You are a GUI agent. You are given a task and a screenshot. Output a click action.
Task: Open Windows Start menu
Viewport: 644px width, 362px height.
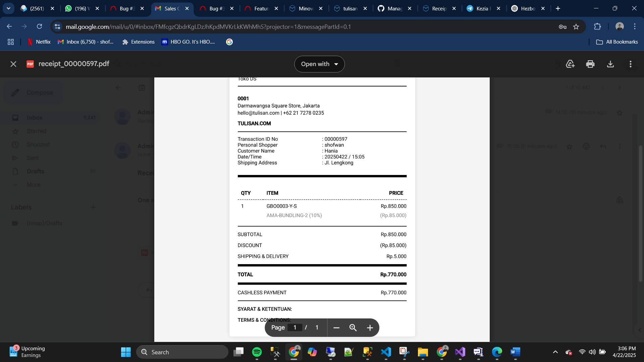point(126,352)
